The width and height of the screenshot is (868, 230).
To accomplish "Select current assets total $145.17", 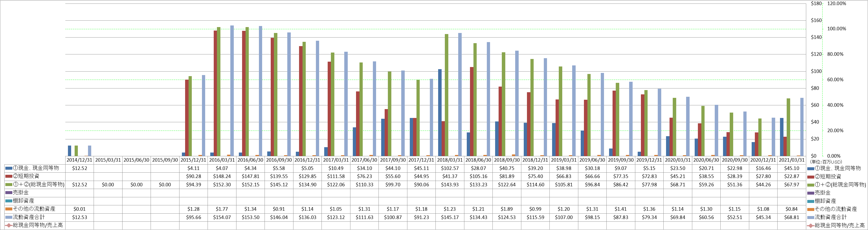I will click(450, 217).
